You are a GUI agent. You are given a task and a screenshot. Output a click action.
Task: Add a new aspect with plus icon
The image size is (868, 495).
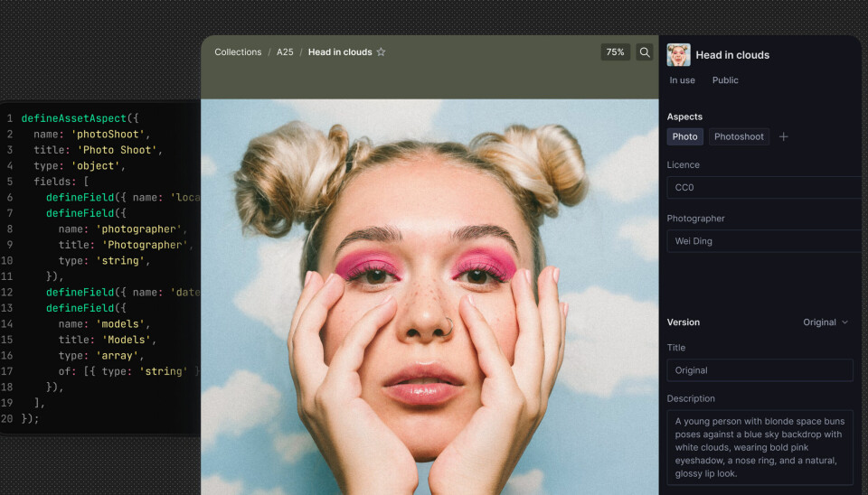(783, 136)
